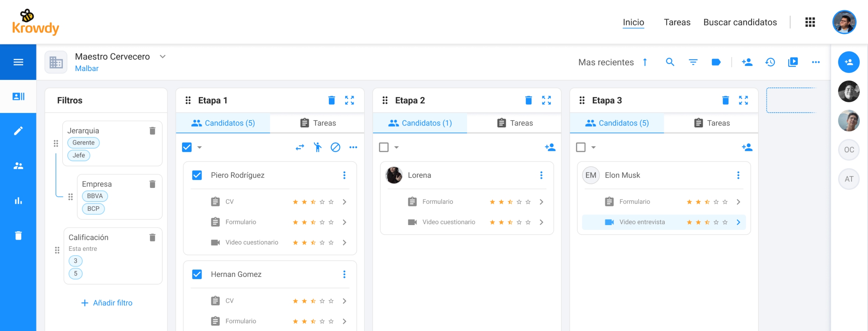The image size is (868, 331).
Task: Expand Piero Rodríguez's CV row chevron
Action: click(344, 202)
